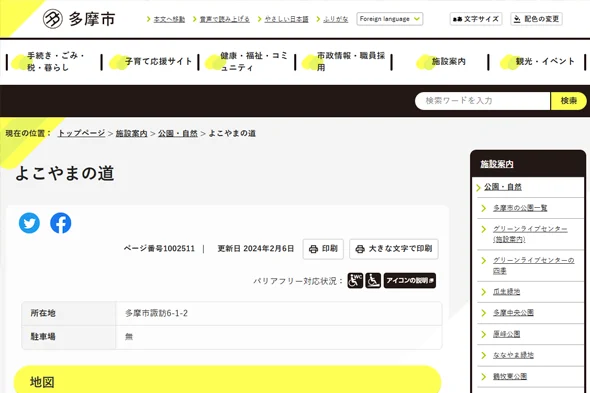
Task: Open アイコンの説明 icon explanation
Action: point(410,280)
